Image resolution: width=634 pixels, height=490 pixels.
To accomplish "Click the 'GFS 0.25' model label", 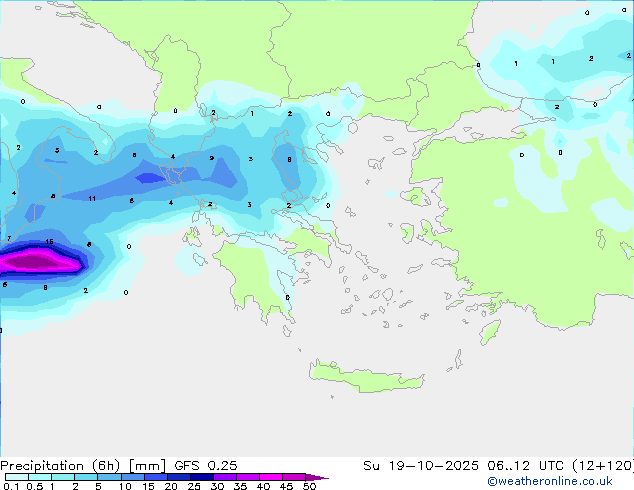I will (x=205, y=466).
